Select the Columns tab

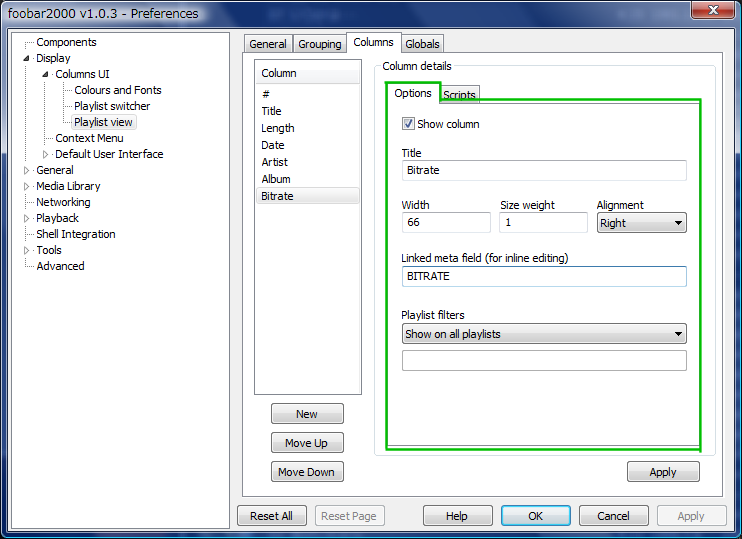(373, 42)
